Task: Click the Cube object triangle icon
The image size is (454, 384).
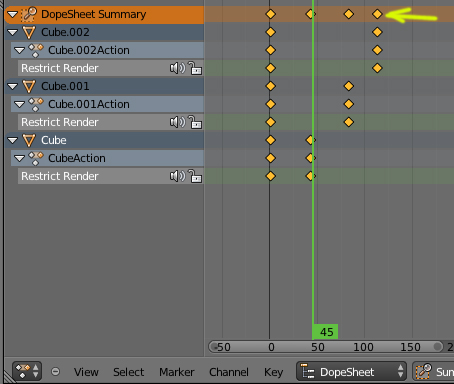Action: (29, 140)
